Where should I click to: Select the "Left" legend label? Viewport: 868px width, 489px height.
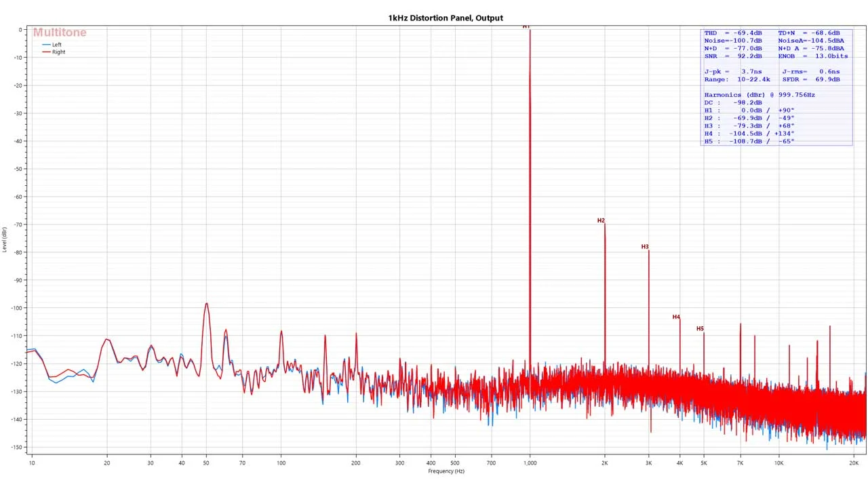click(57, 45)
